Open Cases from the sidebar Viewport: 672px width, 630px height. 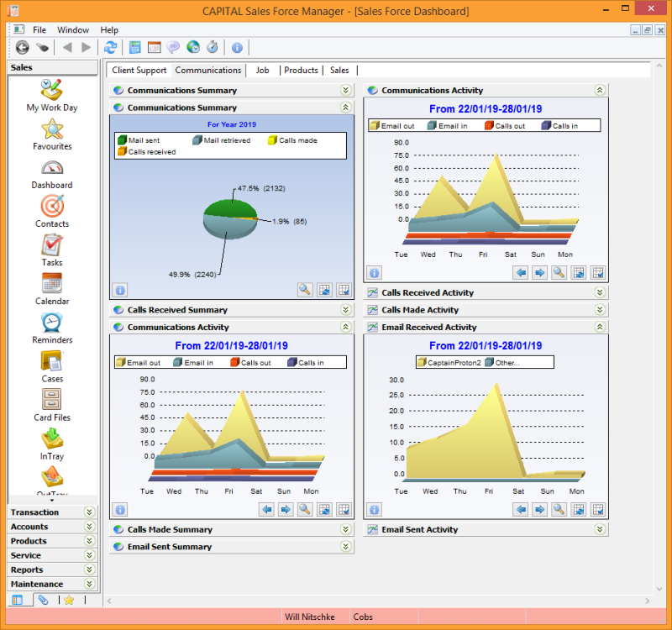52,367
